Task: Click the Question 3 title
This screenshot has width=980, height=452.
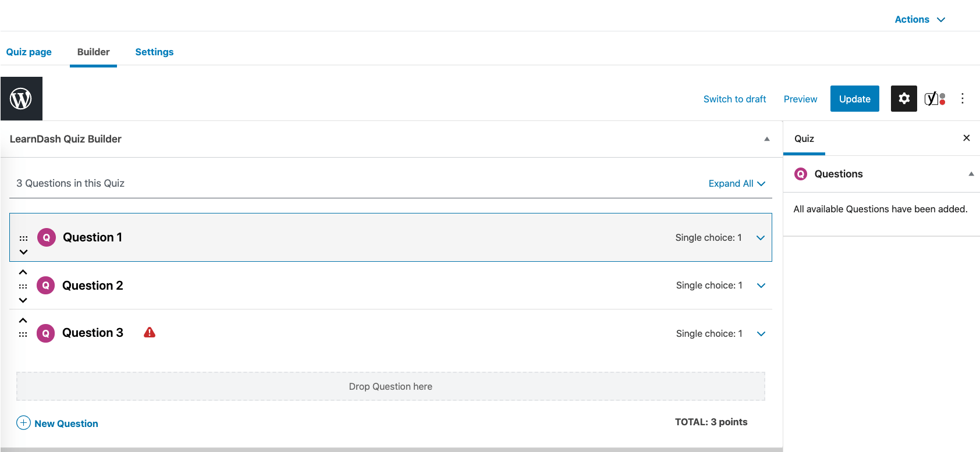Action: pyautogui.click(x=93, y=333)
